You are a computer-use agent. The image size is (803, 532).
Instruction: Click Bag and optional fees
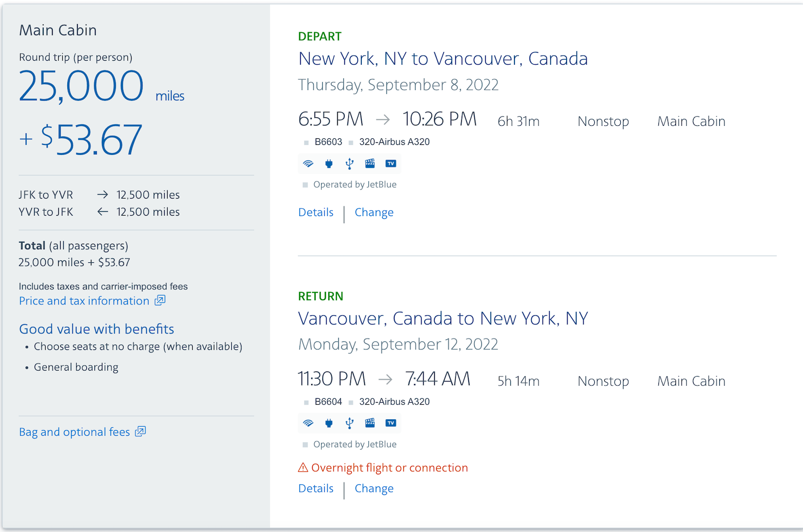[76, 431]
